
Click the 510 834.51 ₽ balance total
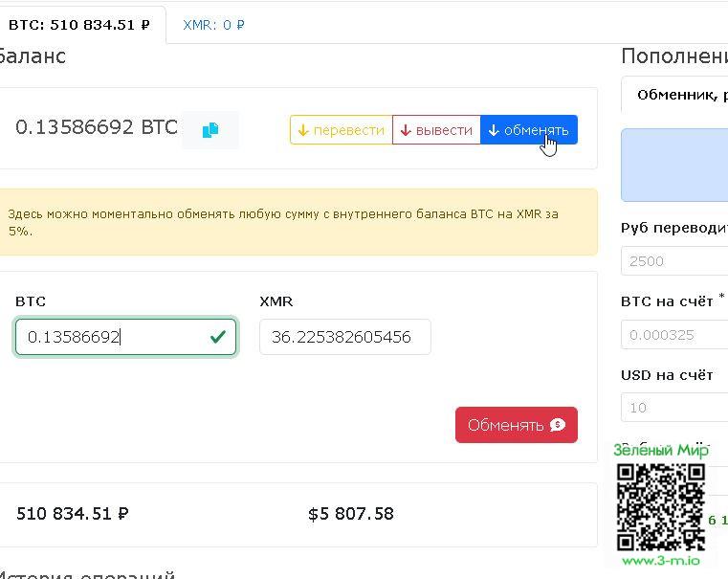coord(73,514)
